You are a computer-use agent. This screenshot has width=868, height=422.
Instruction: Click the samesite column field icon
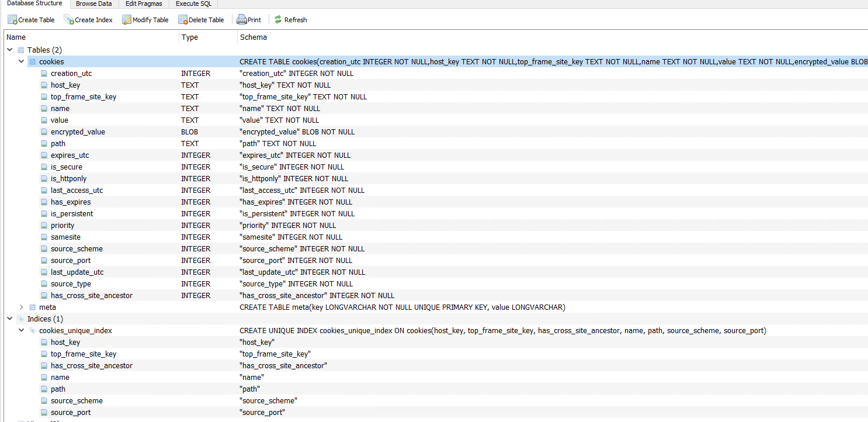[44, 237]
